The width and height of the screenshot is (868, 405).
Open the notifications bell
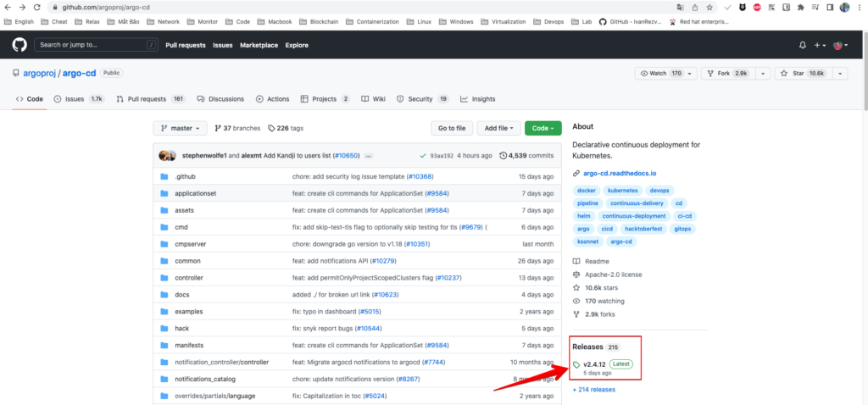point(803,46)
